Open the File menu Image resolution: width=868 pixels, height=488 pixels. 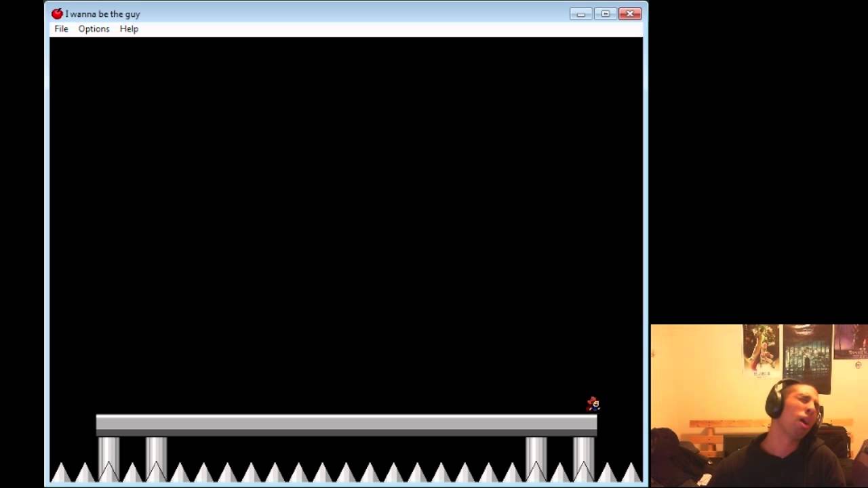point(61,28)
